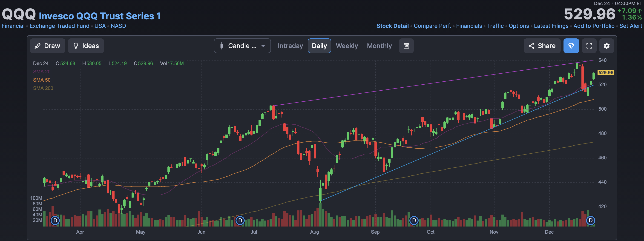644x241 pixels.
Task: Open the Latest Filings link
Action: tap(551, 26)
